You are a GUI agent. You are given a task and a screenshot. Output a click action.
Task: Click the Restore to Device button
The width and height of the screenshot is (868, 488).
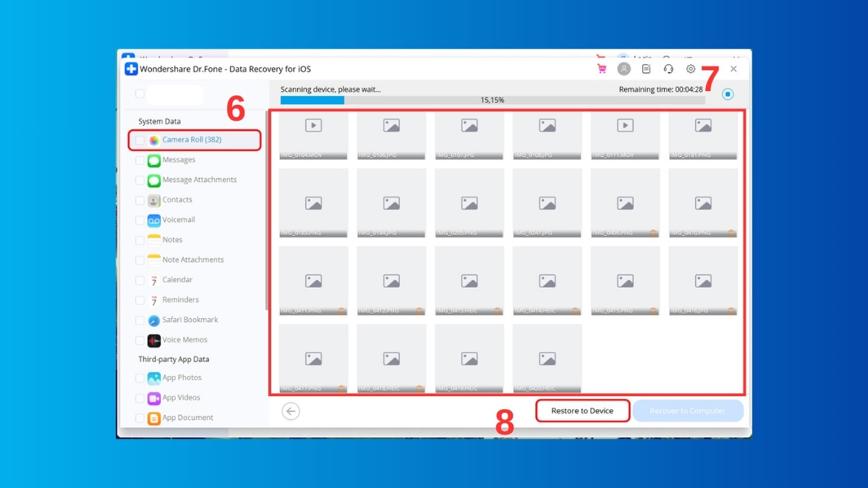[x=582, y=411]
